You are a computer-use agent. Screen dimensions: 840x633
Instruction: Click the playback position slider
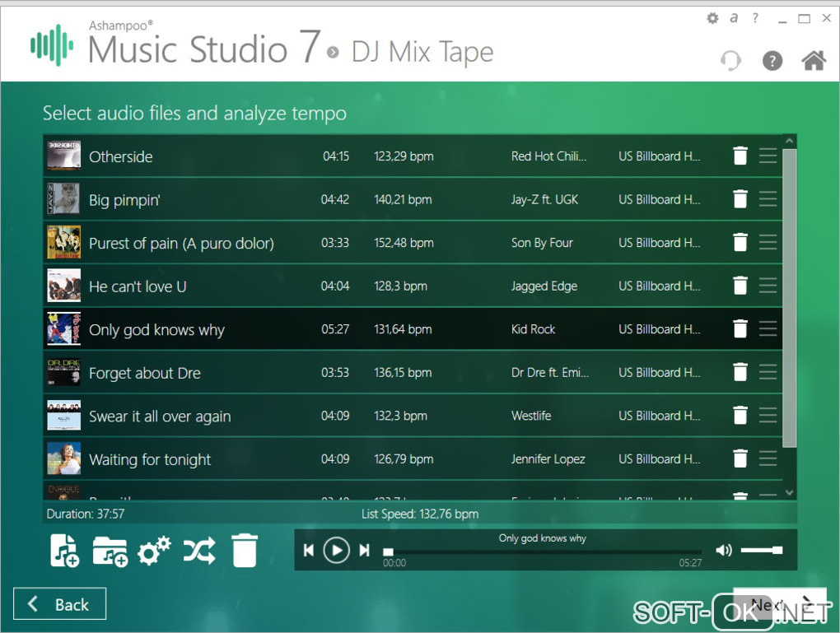[x=542, y=552]
